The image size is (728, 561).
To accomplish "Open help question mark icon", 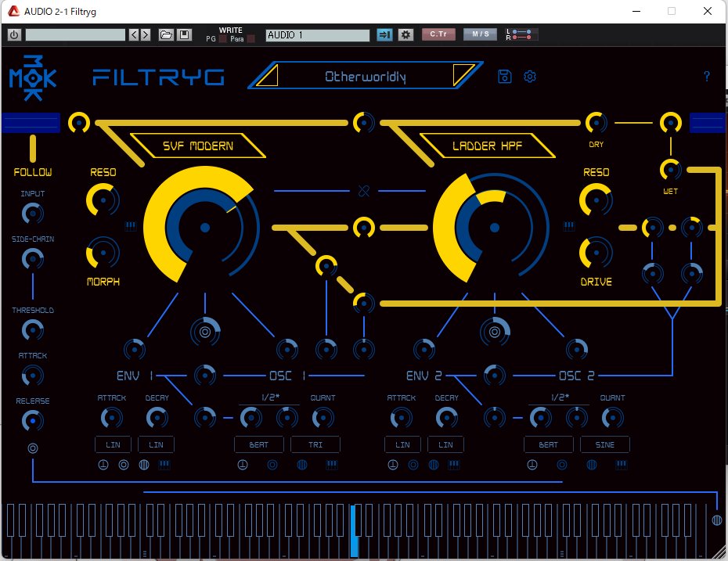I will click(707, 77).
